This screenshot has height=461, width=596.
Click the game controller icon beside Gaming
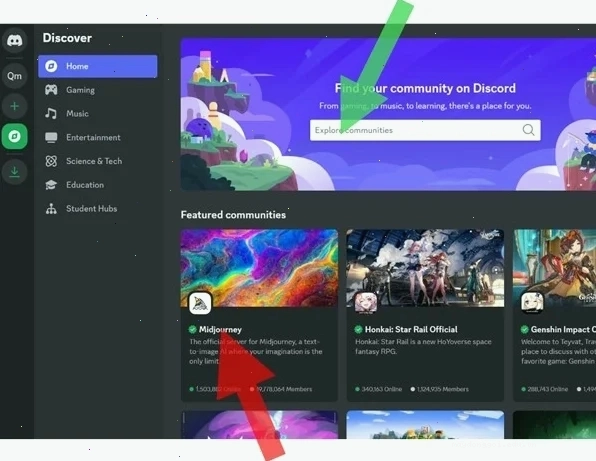point(51,90)
